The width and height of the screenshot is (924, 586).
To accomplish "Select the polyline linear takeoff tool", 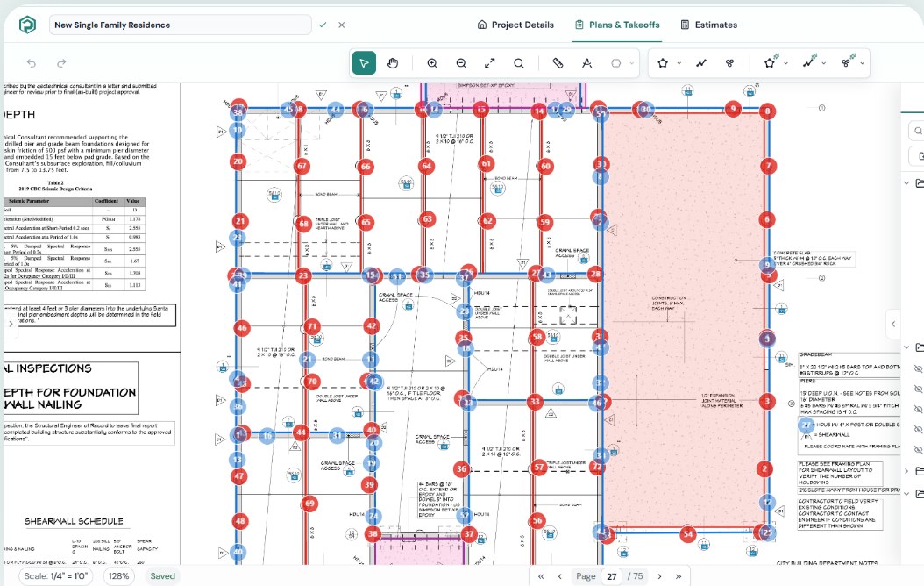I will click(x=701, y=63).
